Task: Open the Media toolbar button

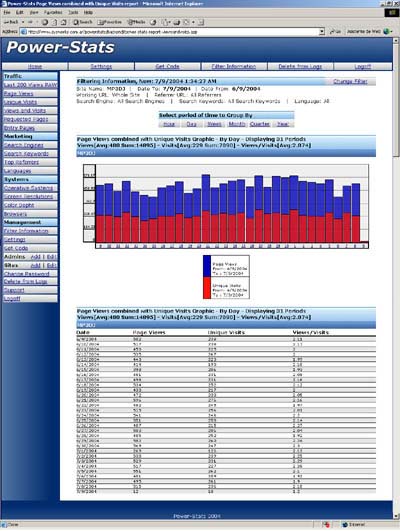Action: tap(136, 22)
